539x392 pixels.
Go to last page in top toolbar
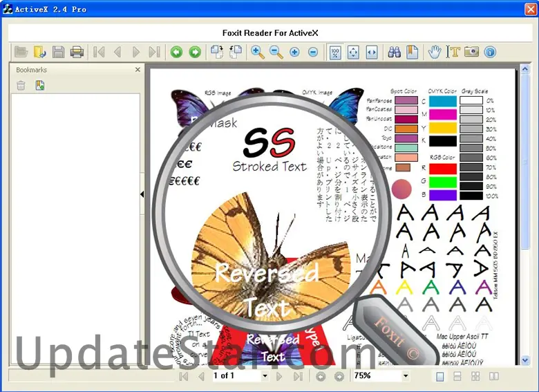pos(155,52)
